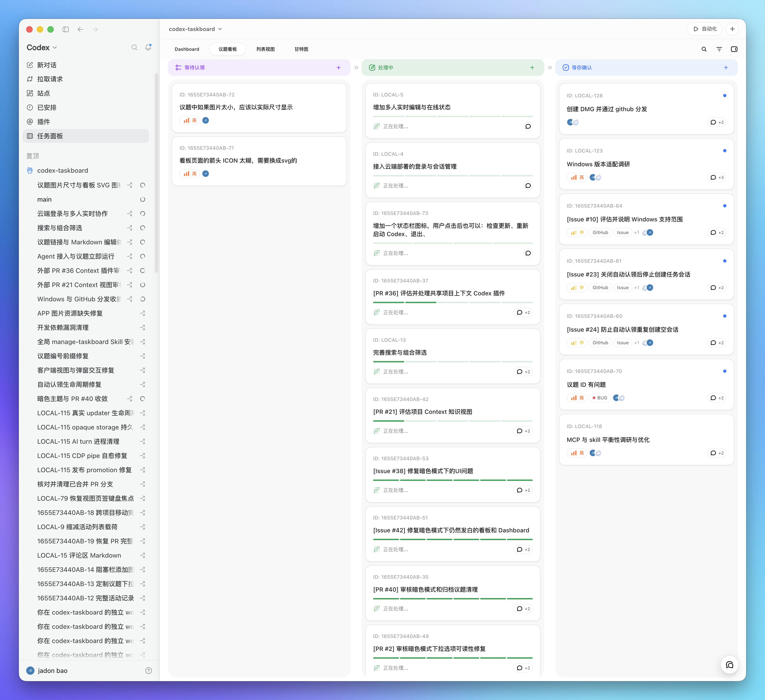Open comments on LOCAL-5 card
Image resolution: width=765 pixels, height=700 pixels.
[x=528, y=126]
